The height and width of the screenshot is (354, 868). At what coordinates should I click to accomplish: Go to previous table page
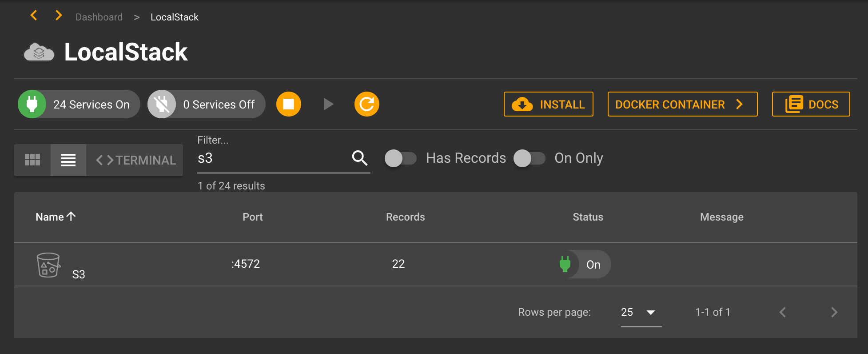pos(783,312)
